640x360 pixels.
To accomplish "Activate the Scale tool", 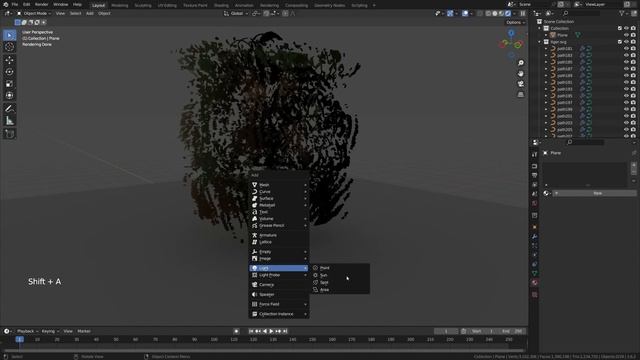I will pos(9,84).
